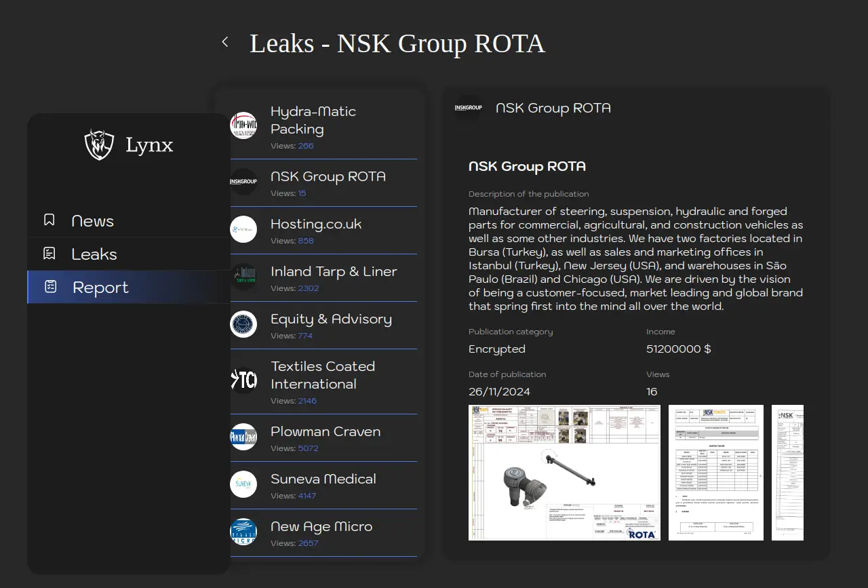Select the Suneva Medical logo icon
Screen dimensions: 868x588
click(x=243, y=484)
